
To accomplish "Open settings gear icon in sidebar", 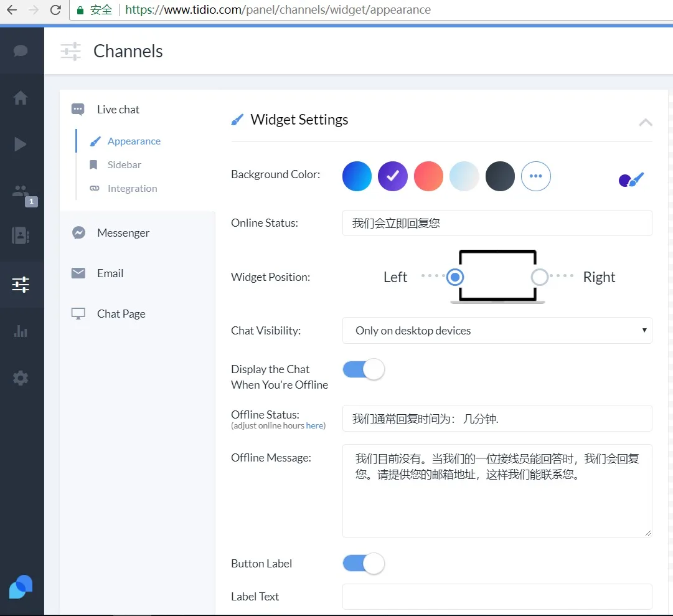I will (x=21, y=378).
